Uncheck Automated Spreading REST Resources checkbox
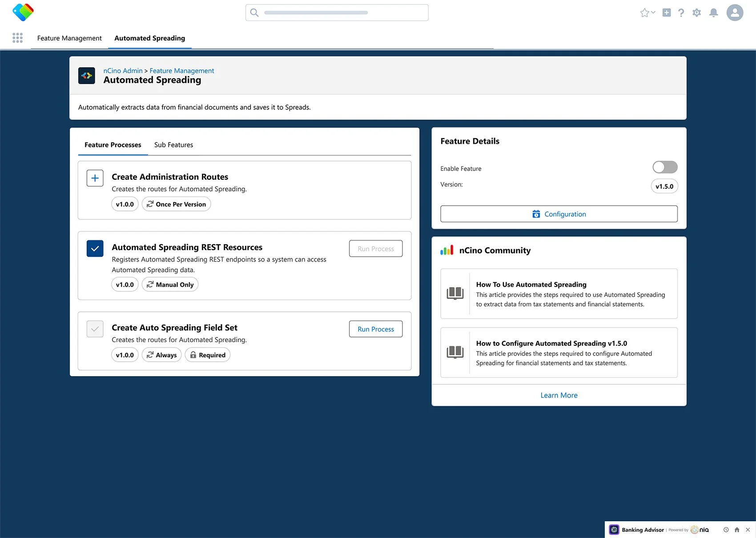The height and width of the screenshot is (538, 756). coord(95,249)
